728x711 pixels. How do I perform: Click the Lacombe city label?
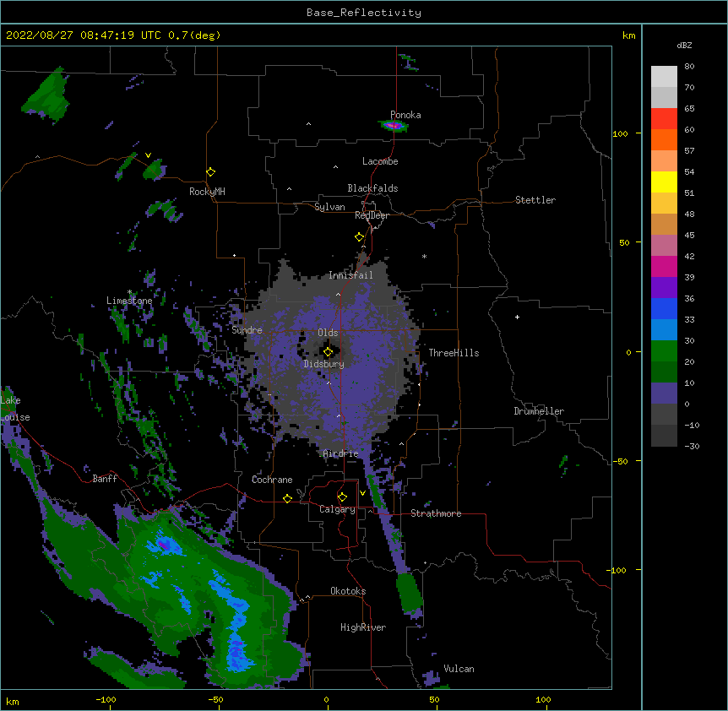point(380,161)
